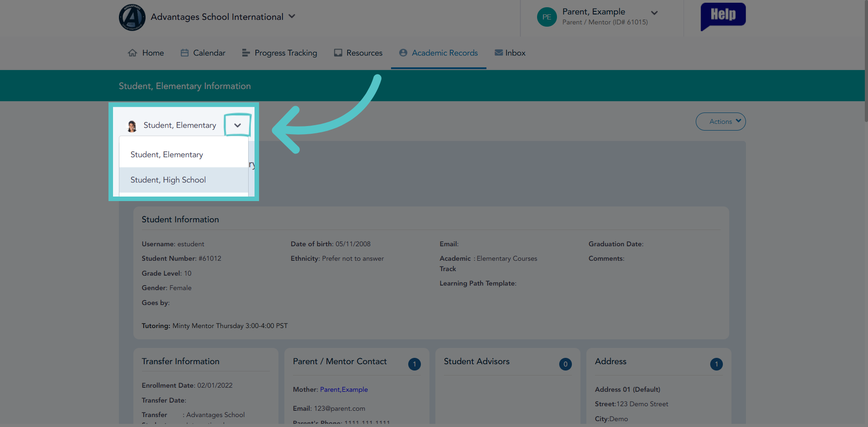Click the Prefer not to answer ethnicity value
This screenshot has width=868, height=427.
pyautogui.click(x=353, y=258)
